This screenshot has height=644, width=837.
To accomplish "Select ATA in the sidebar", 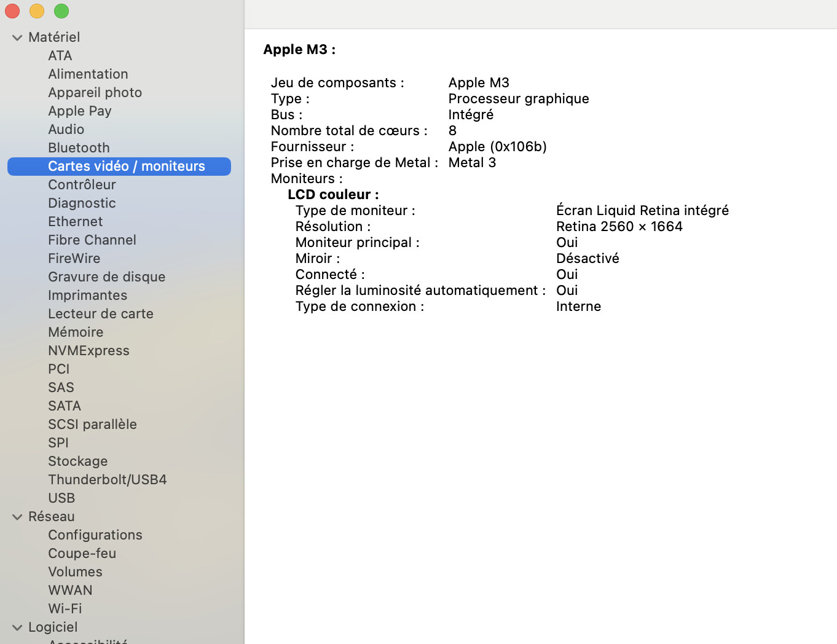I will coord(60,55).
